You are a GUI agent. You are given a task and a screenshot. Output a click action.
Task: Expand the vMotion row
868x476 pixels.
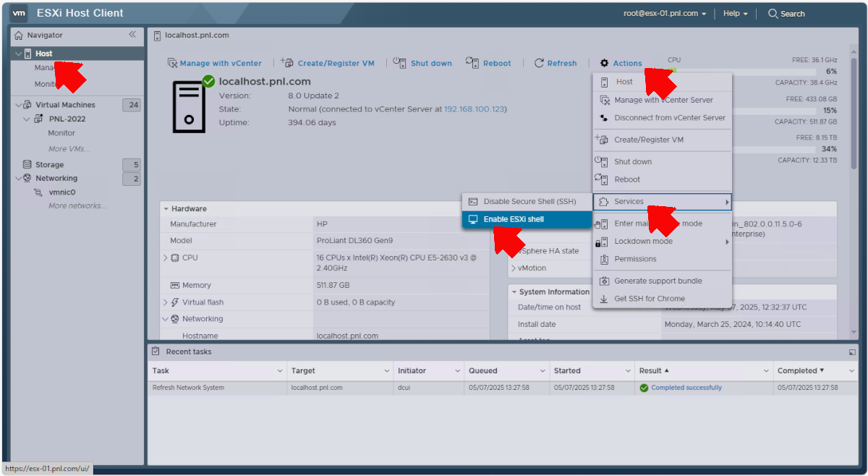[514, 268]
